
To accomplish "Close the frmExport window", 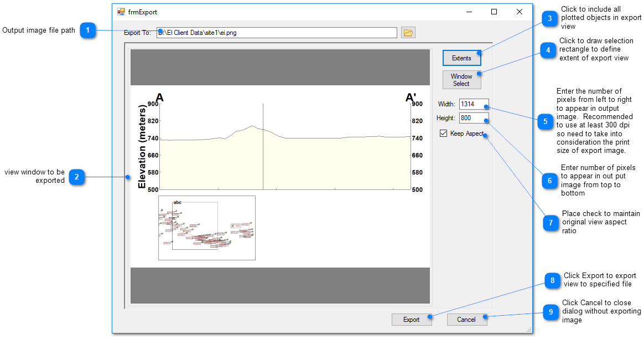I will tap(520, 12).
